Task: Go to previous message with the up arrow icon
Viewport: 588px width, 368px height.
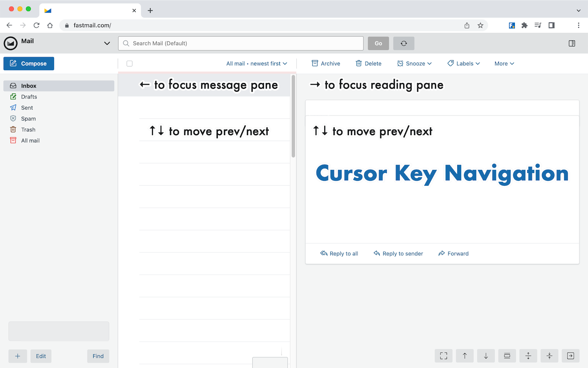Action: tap(464, 356)
